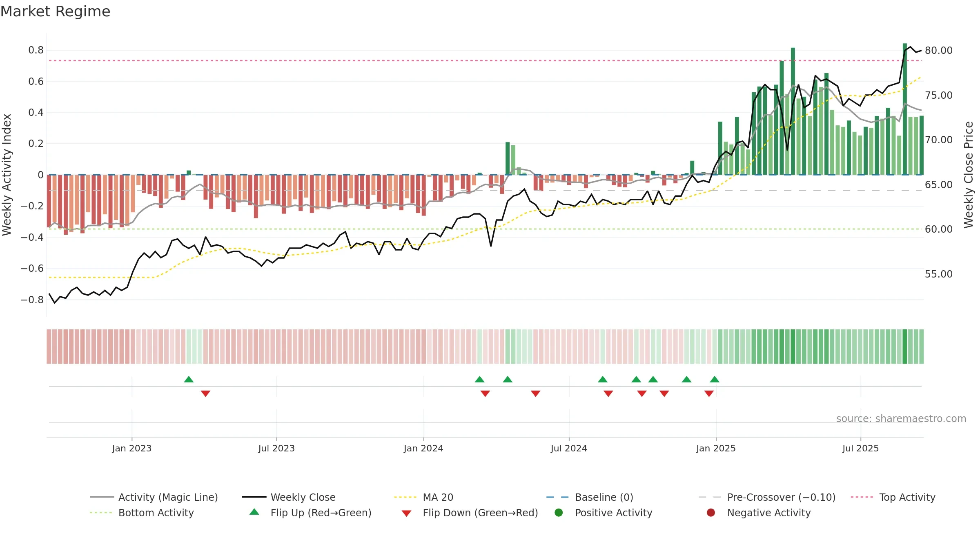Click the Jul 2023 x-axis label
Viewport: 980px width, 551px height.
pyautogui.click(x=276, y=448)
